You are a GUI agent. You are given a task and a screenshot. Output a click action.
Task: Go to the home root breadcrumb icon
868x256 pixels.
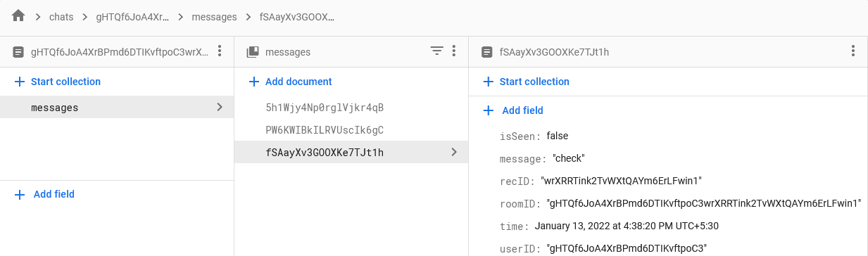tap(18, 15)
